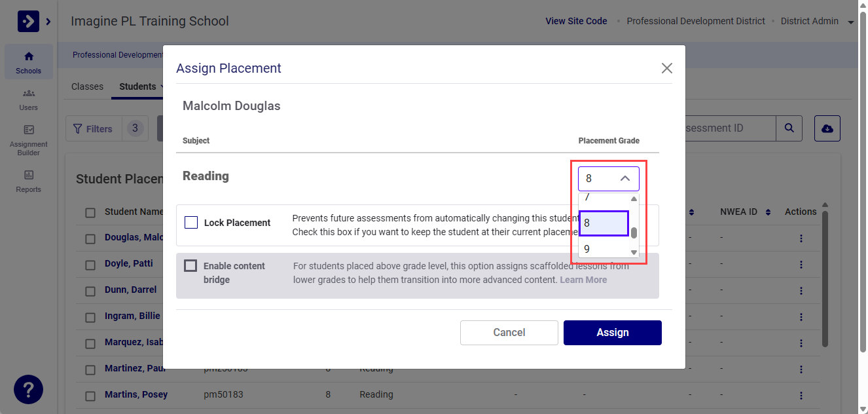Viewport: 868px width, 414px height.
Task: Open Schools in the sidebar
Action: [x=29, y=62]
